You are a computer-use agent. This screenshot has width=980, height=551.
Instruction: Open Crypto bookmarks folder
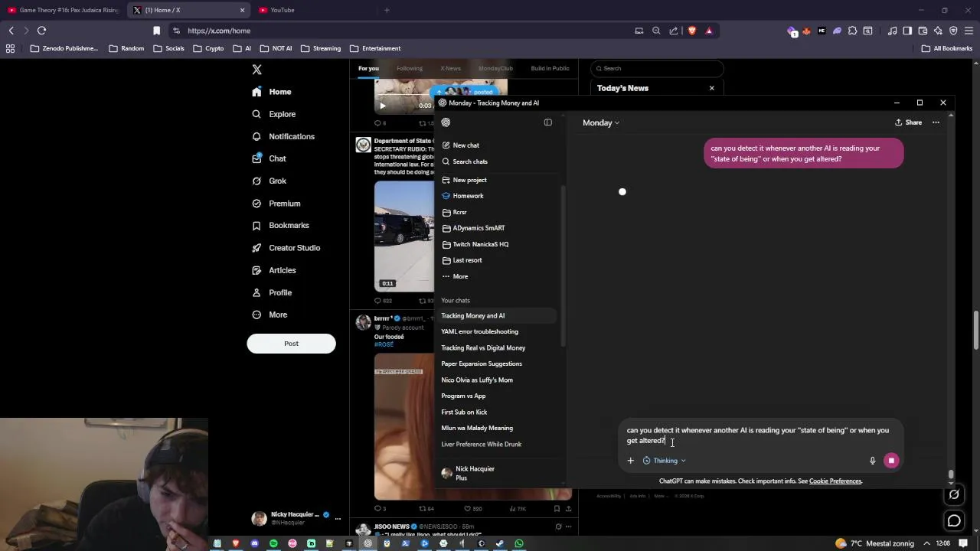point(208,48)
